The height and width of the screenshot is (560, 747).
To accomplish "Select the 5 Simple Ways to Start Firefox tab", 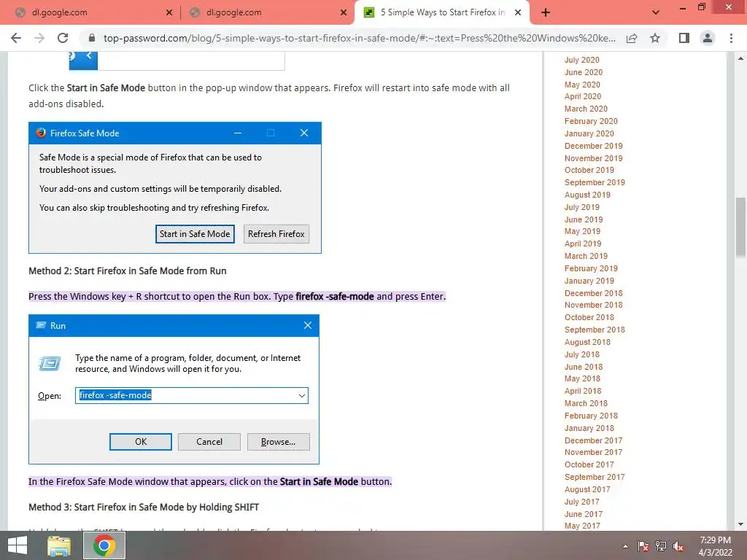I will pos(441,13).
